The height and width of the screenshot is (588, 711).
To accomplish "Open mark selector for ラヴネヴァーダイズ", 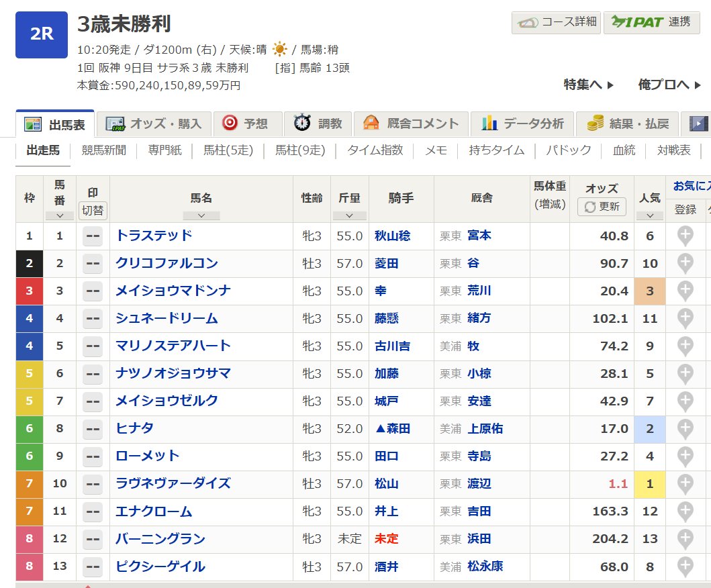I will pos(93,484).
